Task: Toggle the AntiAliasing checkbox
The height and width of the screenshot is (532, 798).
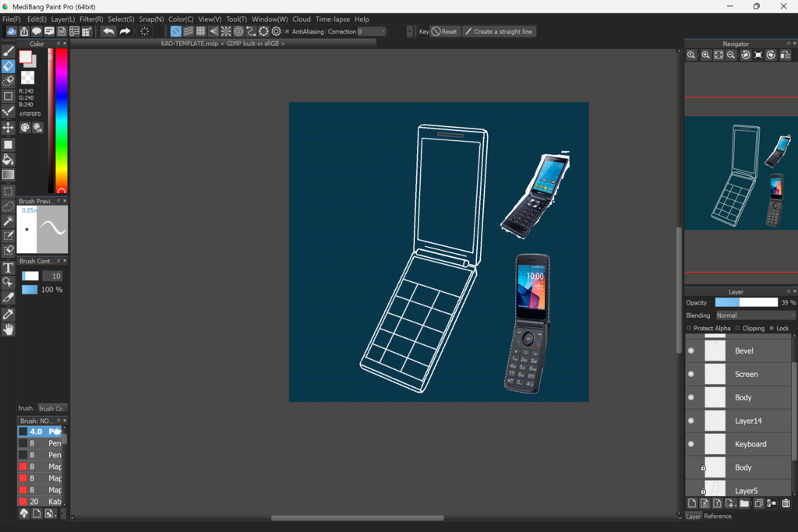Action: point(287,32)
